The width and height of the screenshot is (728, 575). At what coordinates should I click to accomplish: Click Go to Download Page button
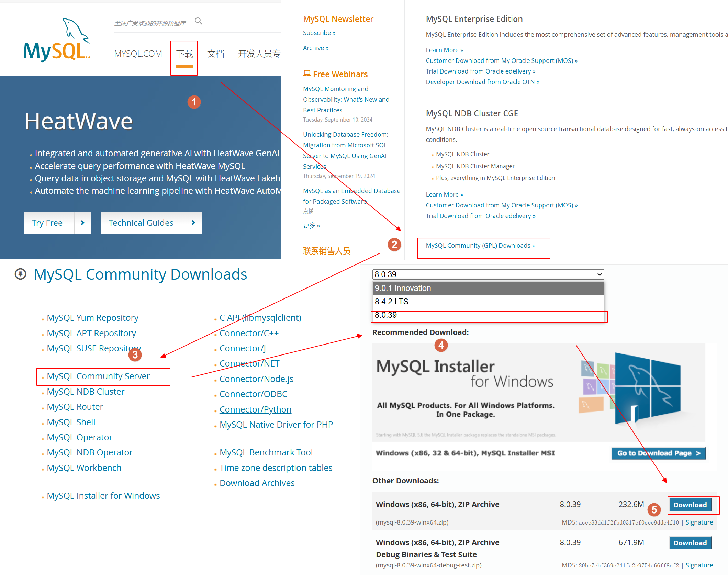click(x=659, y=453)
